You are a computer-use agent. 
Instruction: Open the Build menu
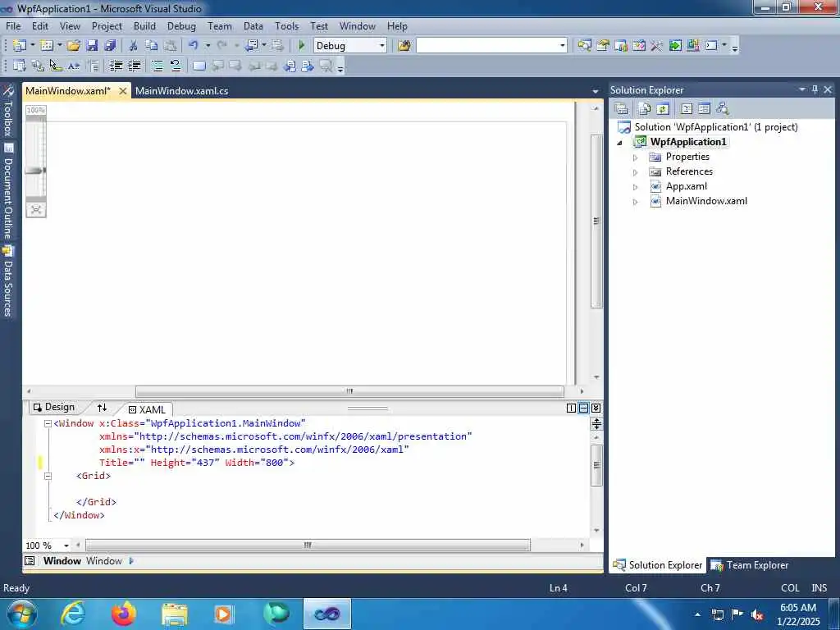(x=144, y=25)
